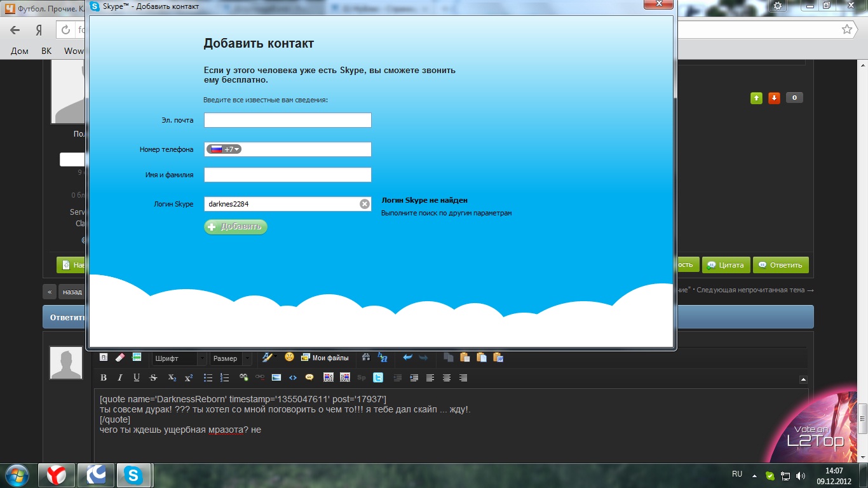
Task: Insert a bulleted list in the editor
Action: click(208, 377)
